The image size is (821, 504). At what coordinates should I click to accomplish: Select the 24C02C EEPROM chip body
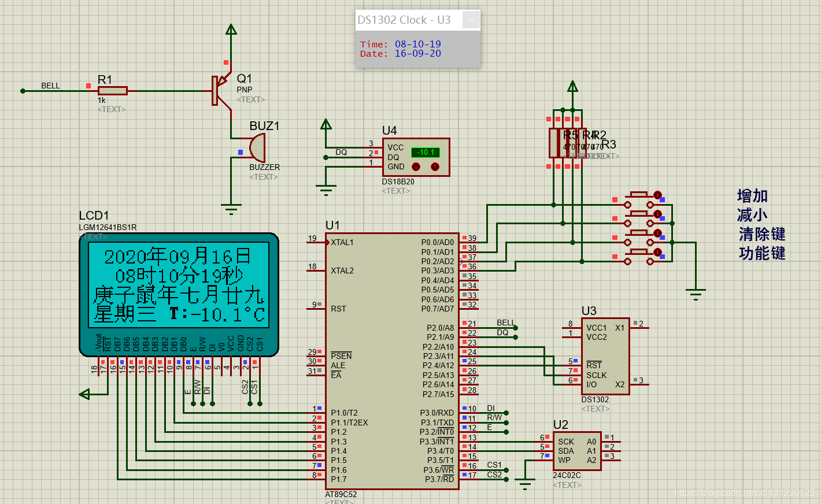pyautogui.click(x=576, y=451)
